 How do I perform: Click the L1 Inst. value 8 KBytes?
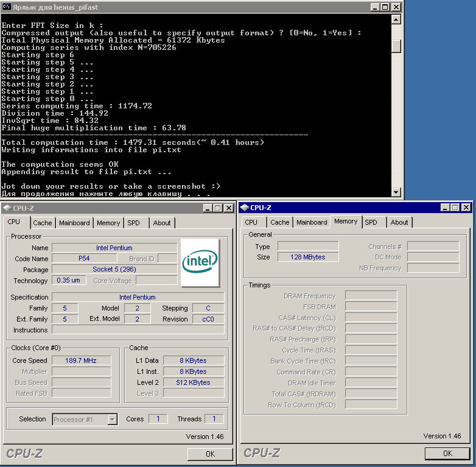(x=194, y=371)
